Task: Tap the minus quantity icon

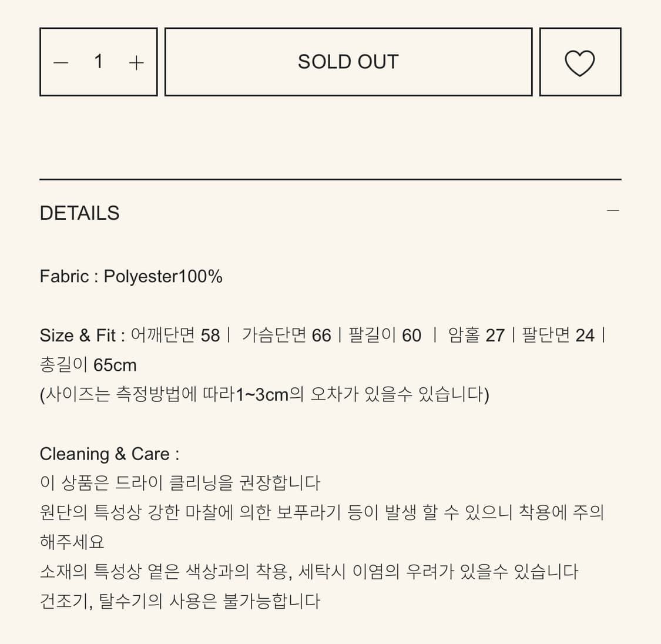Action: [x=61, y=62]
